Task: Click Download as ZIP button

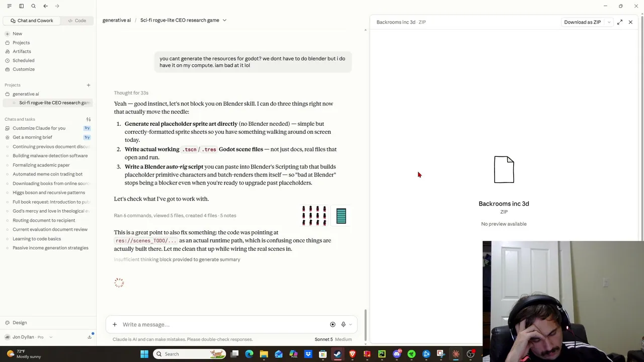Action: click(x=582, y=22)
